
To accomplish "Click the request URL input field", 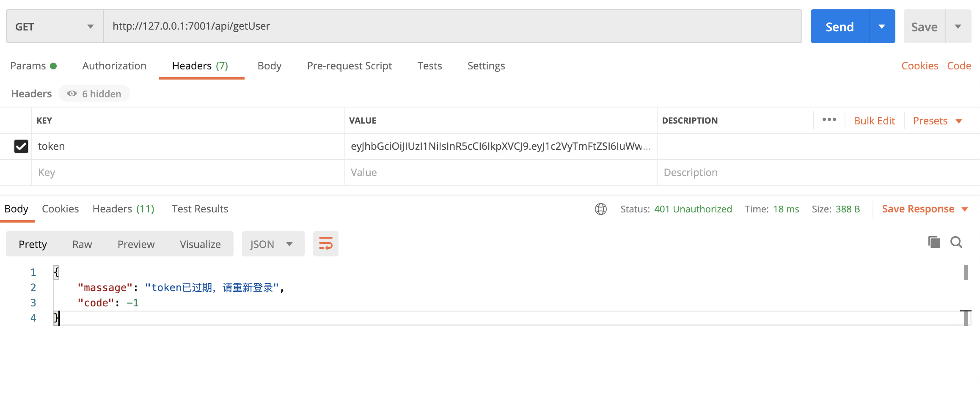I will [x=452, y=26].
